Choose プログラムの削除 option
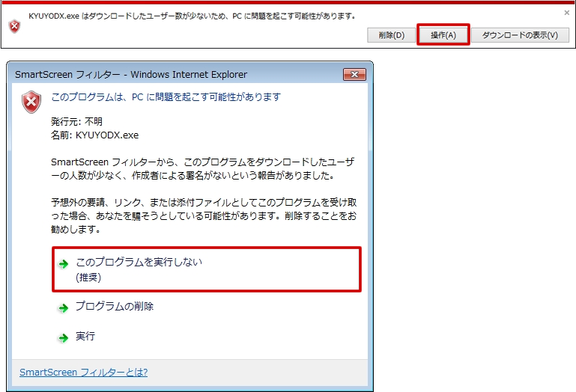The image size is (576, 392). 115,306
